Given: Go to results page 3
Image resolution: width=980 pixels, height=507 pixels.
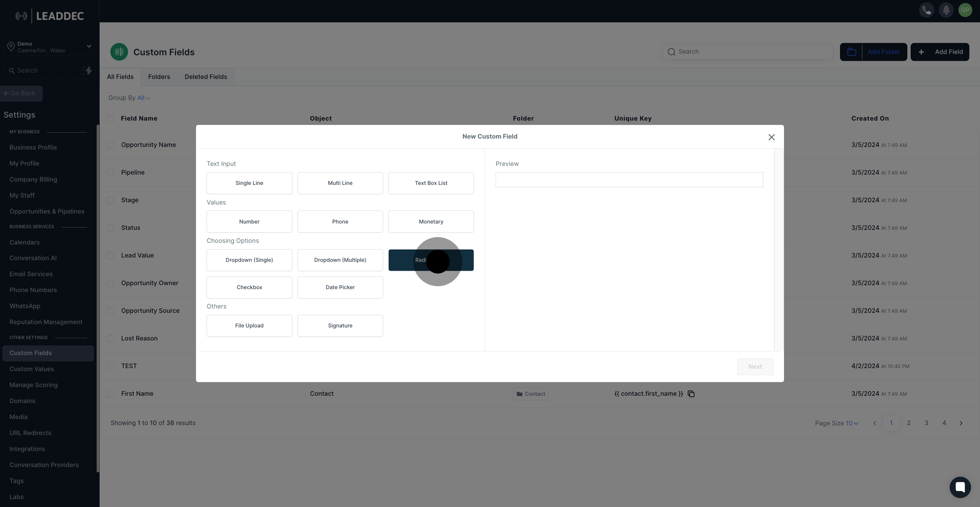Looking at the screenshot, I should (926, 423).
